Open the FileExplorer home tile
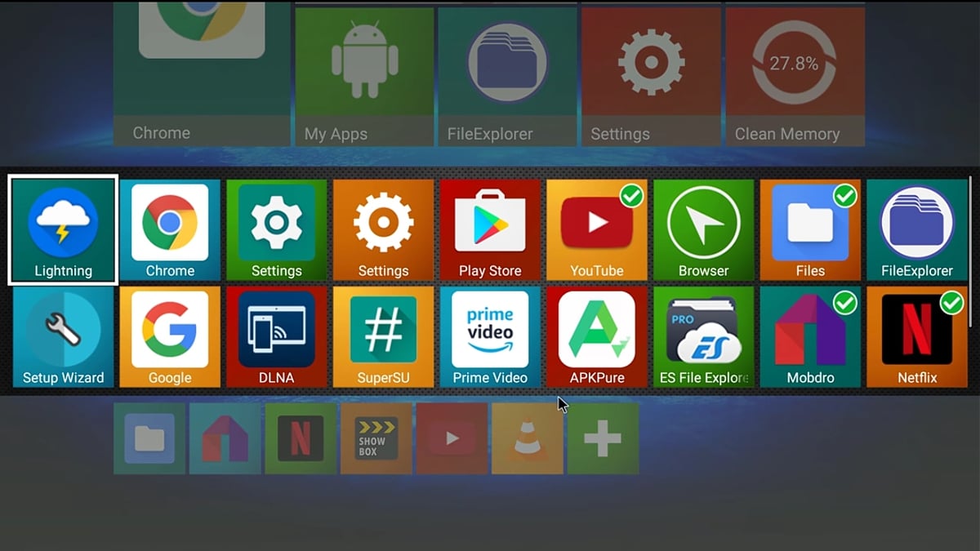 (507, 77)
